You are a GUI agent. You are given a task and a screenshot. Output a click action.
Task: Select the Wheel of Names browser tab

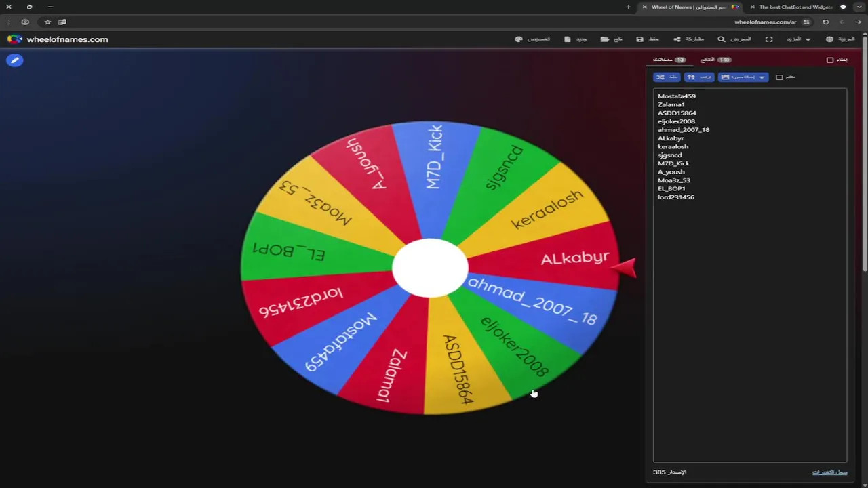(x=690, y=7)
